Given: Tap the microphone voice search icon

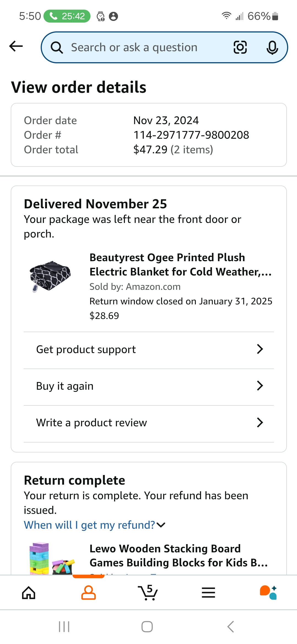Looking at the screenshot, I should [272, 48].
